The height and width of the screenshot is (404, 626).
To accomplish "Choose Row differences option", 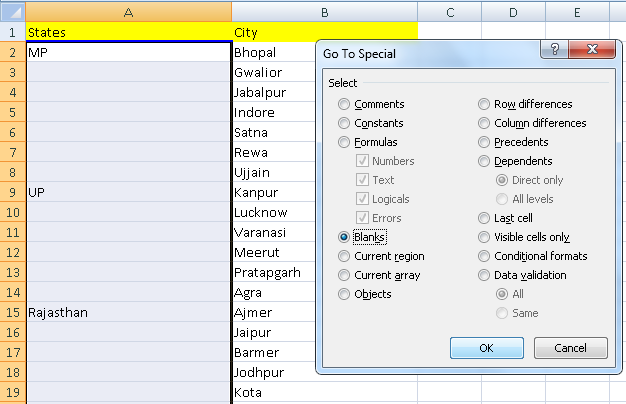I will tap(485, 104).
